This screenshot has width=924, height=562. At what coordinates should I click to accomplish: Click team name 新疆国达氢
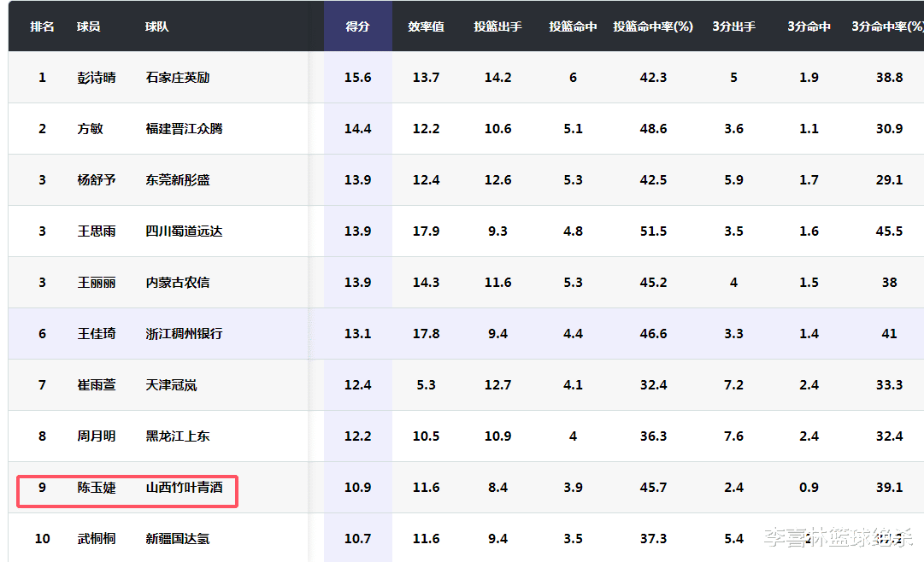point(178,539)
